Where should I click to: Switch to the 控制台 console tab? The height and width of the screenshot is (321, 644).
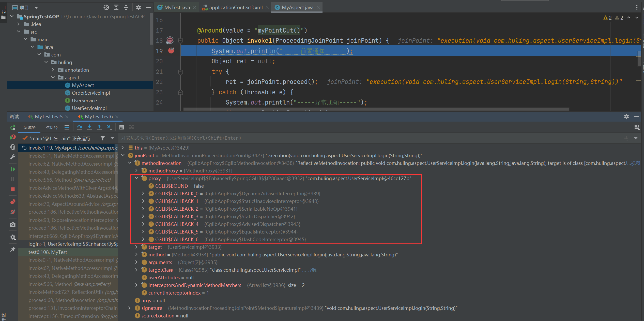point(51,127)
